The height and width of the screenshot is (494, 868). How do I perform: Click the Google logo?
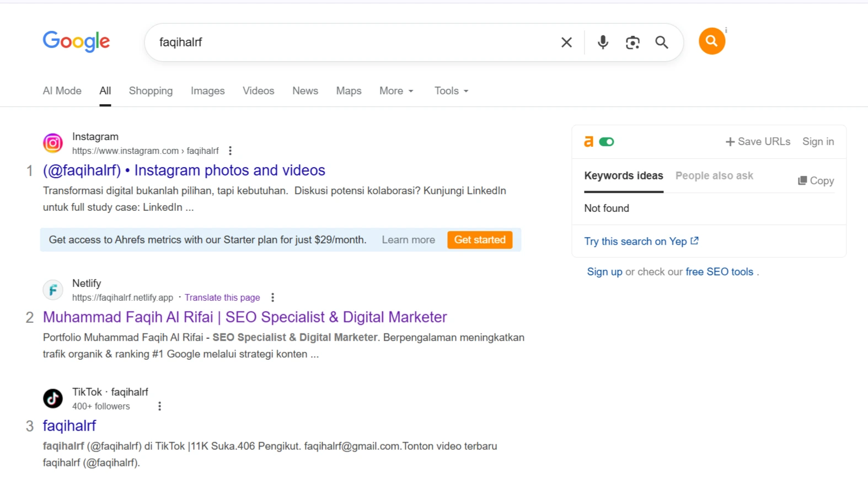(x=76, y=41)
